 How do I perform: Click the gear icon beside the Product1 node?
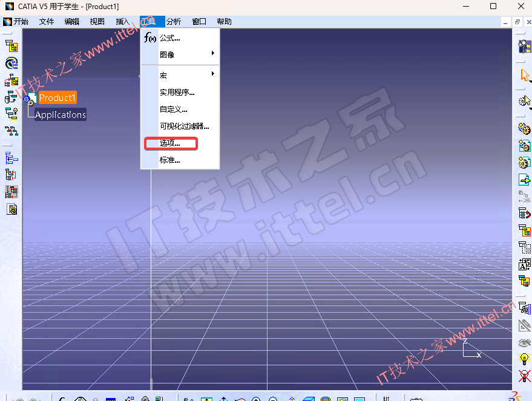[x=30, y=99]
